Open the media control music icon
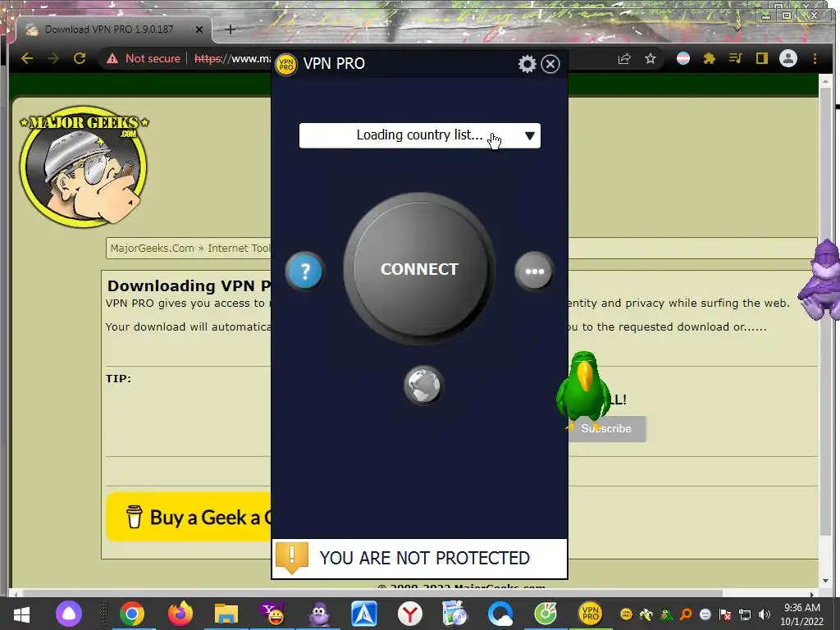 736,58
